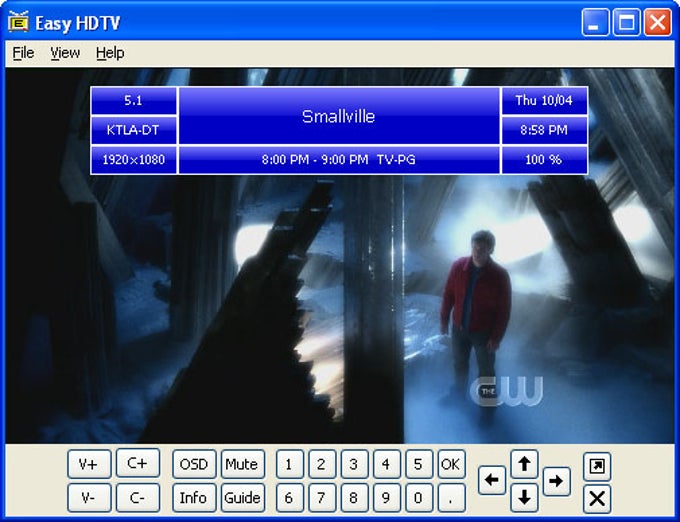This screenshot has height=522, width=680.
Task: Click the fullscreen expand icon button
Action: (x=597, y=466)
